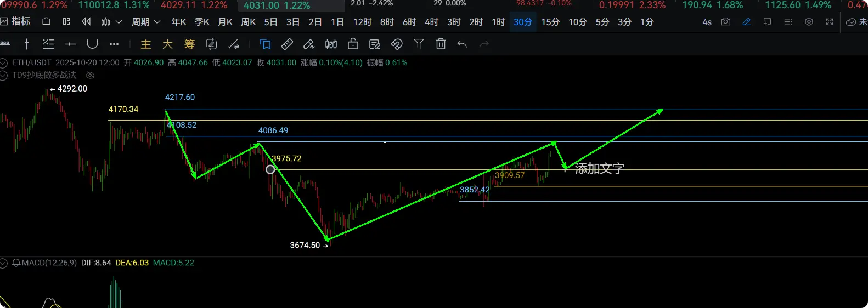Switch to the 季K timeframe
This screenshot has height=308, width=868.
click(x=202, y=22)
